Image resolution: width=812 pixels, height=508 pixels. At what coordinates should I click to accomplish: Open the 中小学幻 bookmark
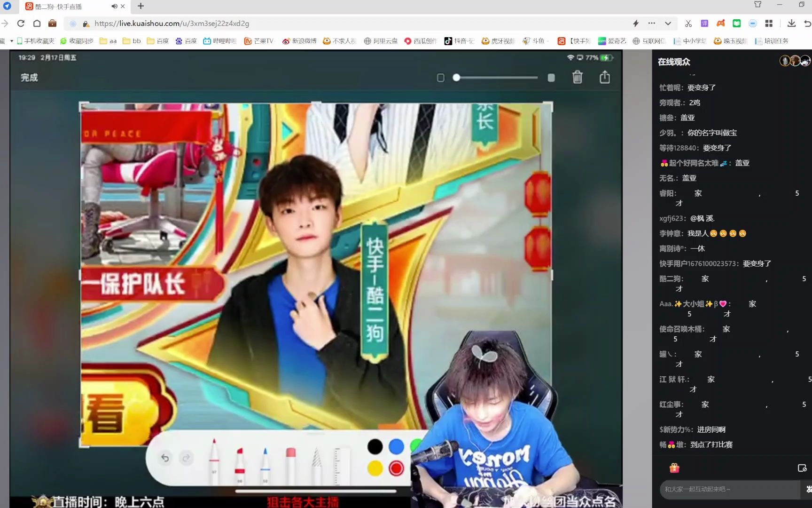[690, 41]
